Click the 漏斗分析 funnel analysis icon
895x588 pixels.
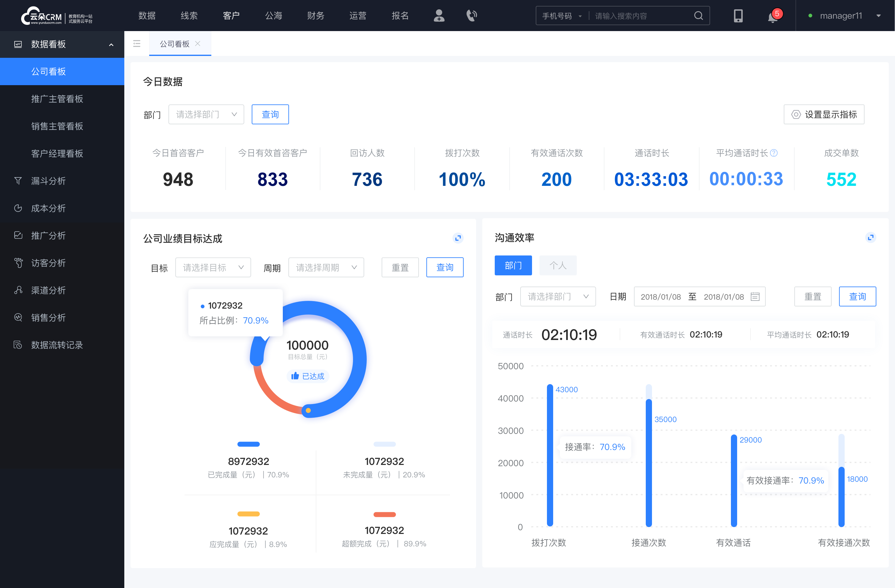17,180
